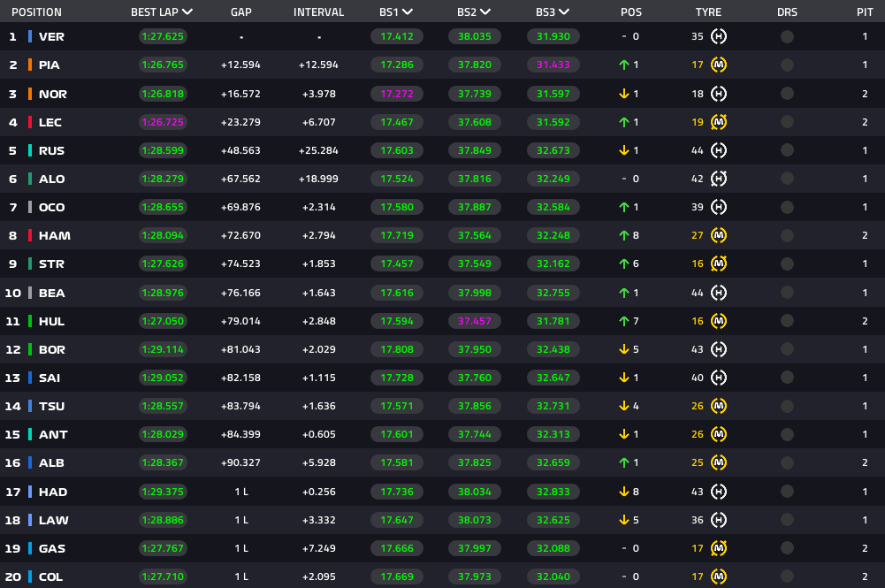Click Alonso's hard tyre icon
The height and width of the screenshot is (588, 885).
(719, 179)
